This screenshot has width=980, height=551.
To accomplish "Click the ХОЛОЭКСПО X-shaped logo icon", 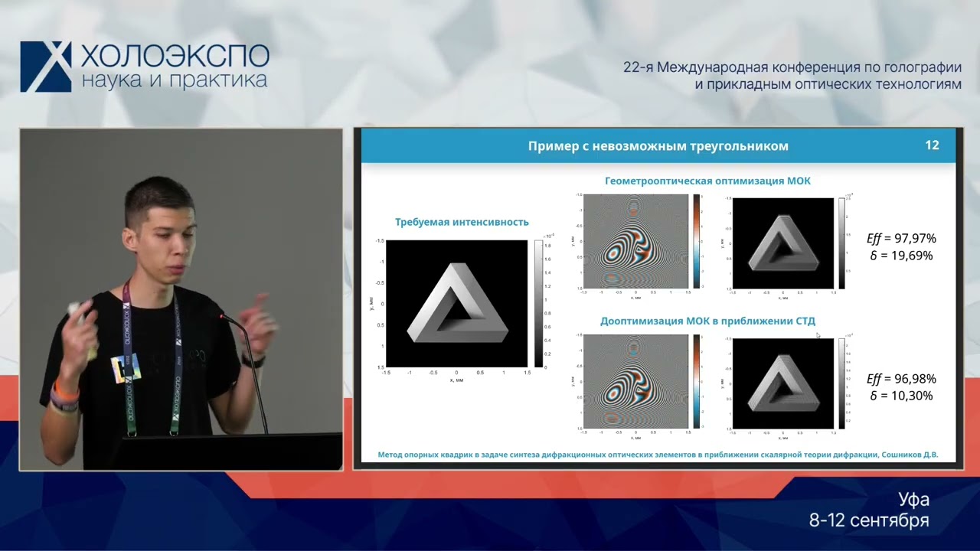I will [x=45, y=67].
